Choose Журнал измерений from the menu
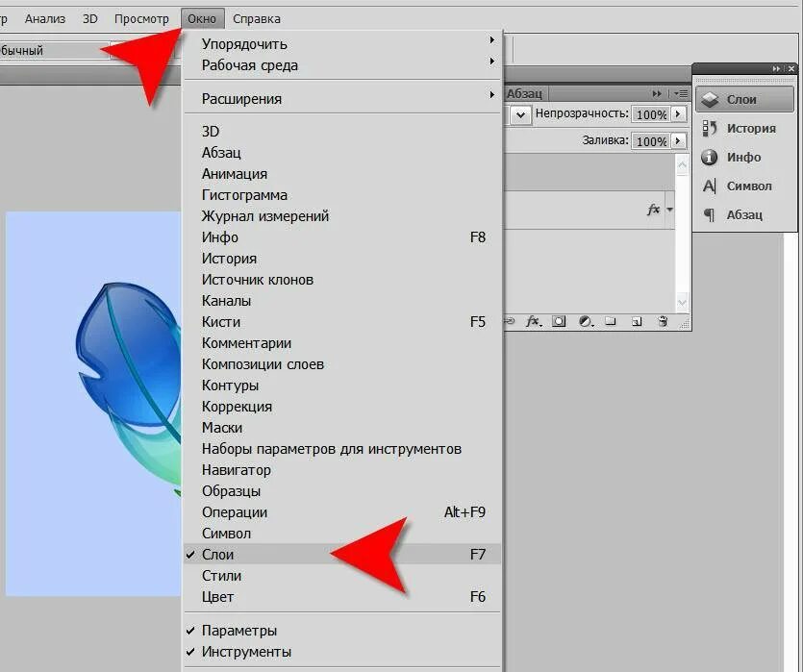Screen dimensions: 803x672 pyautogui.click(x=342, y=216)
